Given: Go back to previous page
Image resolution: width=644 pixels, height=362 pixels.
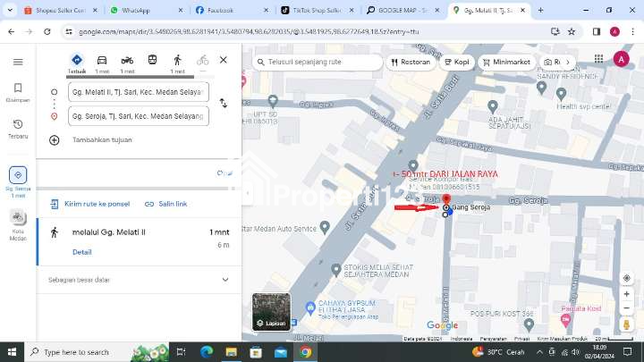Looking at the screenshot, I should point(11,31).
